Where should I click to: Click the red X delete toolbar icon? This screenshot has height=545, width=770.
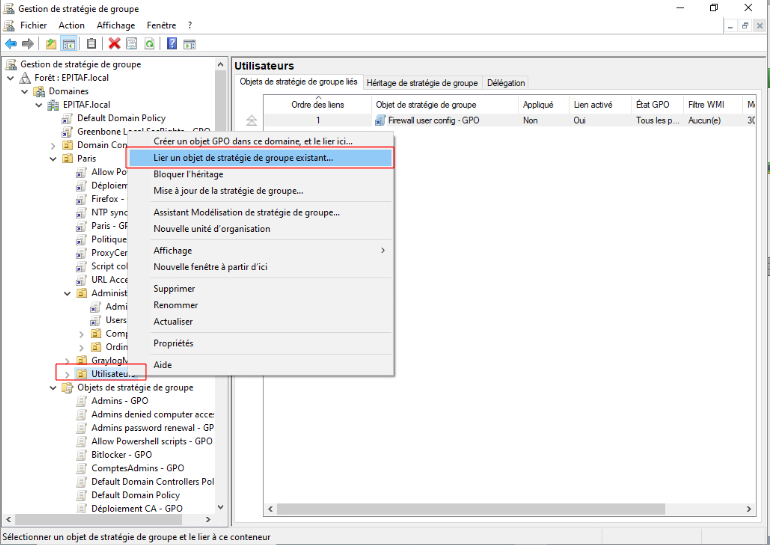[114, 44]
